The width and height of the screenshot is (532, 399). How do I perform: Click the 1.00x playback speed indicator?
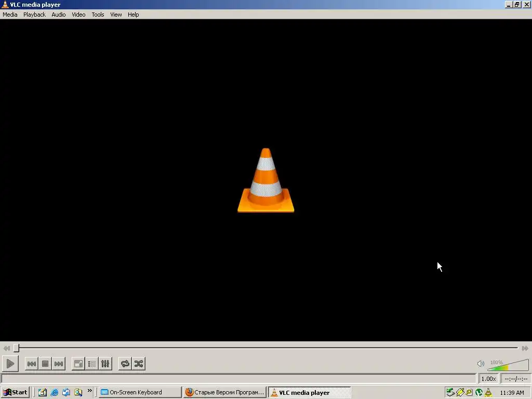[x=488, y=379]
